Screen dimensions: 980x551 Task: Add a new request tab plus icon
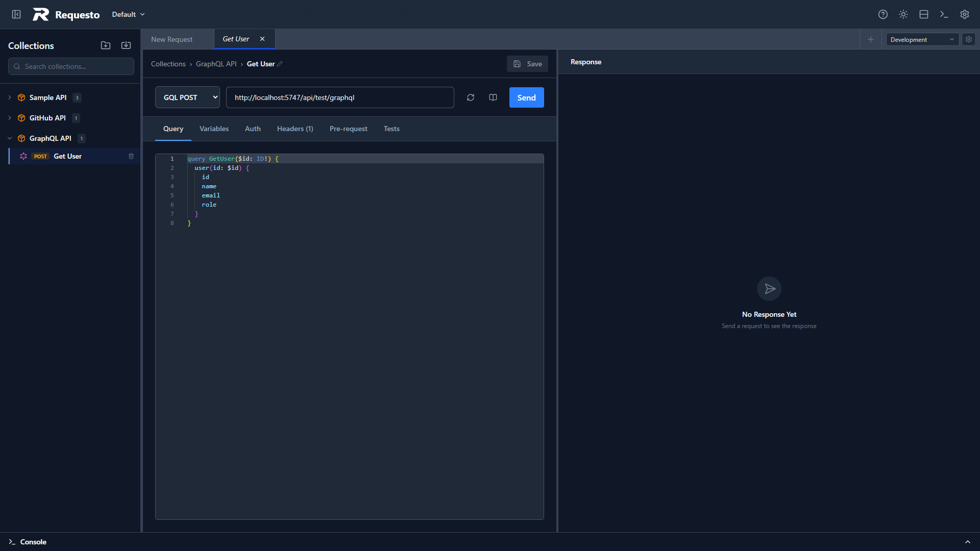coord(871,39)
